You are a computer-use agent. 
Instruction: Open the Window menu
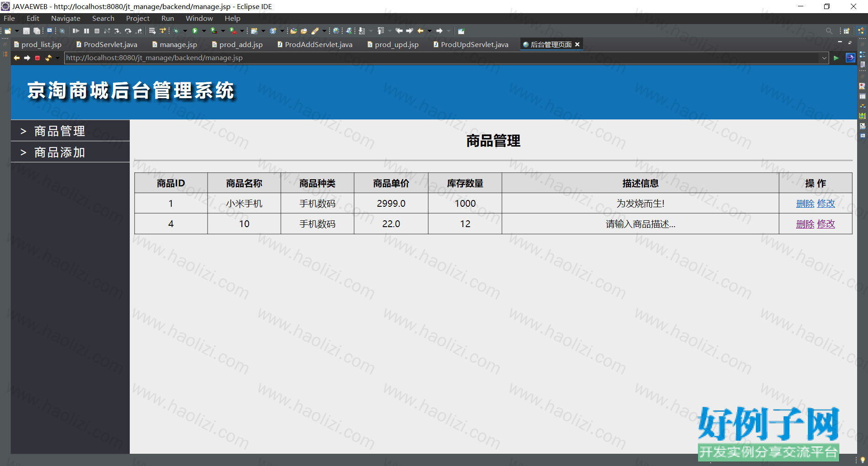coord(199,18)
